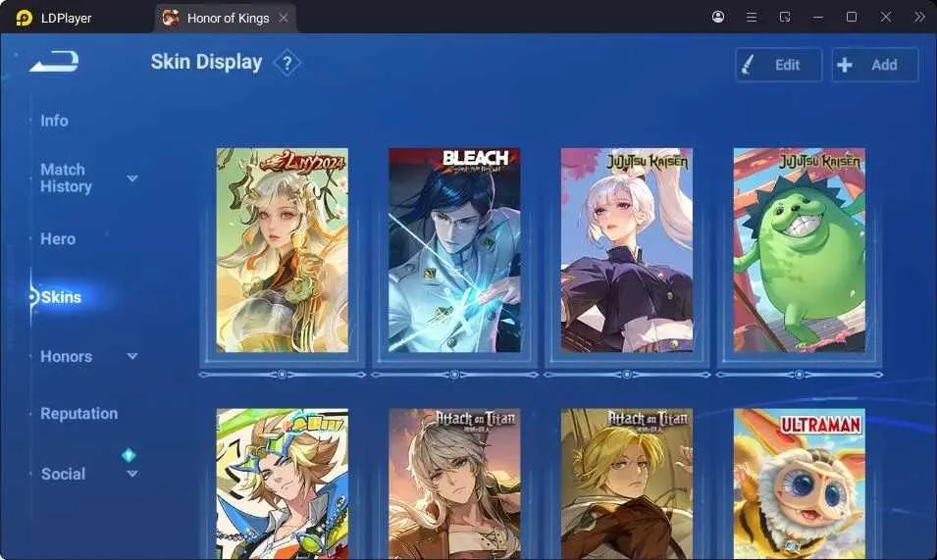This screenshot has width=937, height=560.
Task: Collapse LDPlayer sidebar with double-arrow icon
Action: tap(919, 17)
